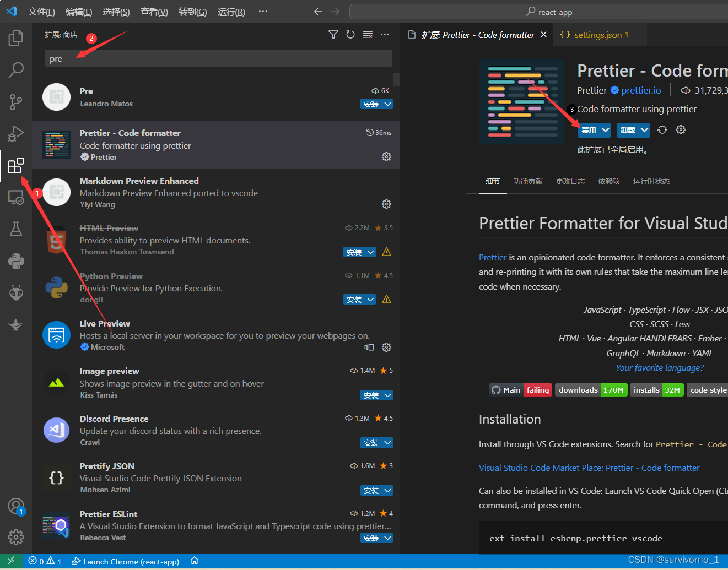Viewport: 728px width, 570px height.
Task: Refresh the extensions list
Action: point(350,35)
